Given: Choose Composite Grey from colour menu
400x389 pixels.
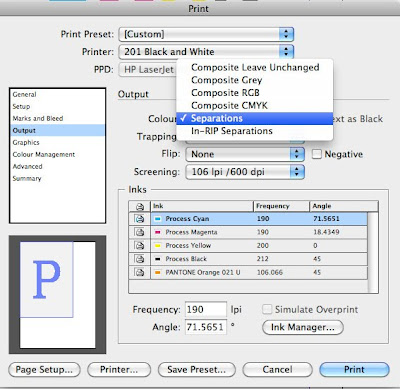Looking at the screenshot, I should point(255,80).
